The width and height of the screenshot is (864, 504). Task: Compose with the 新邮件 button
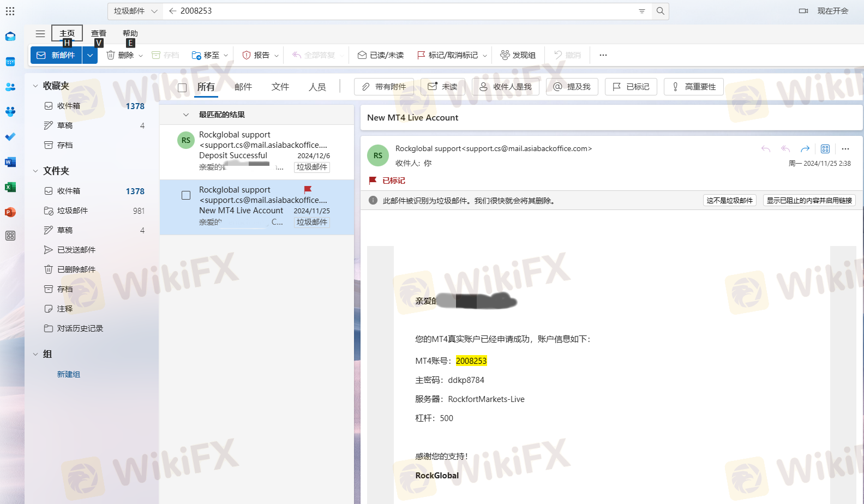tap(56, 55)
